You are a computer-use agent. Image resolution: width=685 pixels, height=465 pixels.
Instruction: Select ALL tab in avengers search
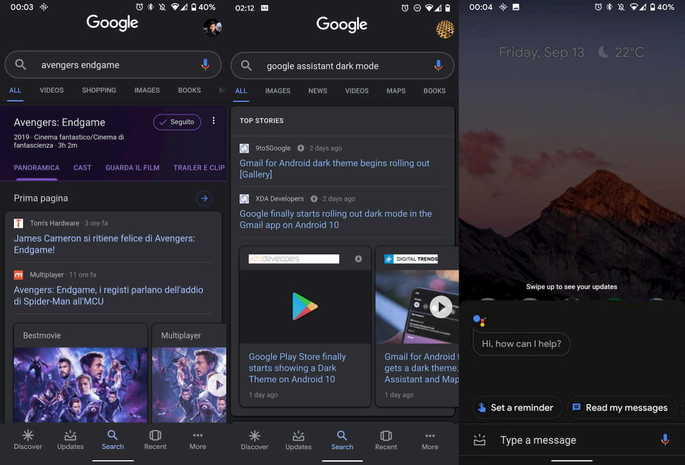(x=15, y=90)
